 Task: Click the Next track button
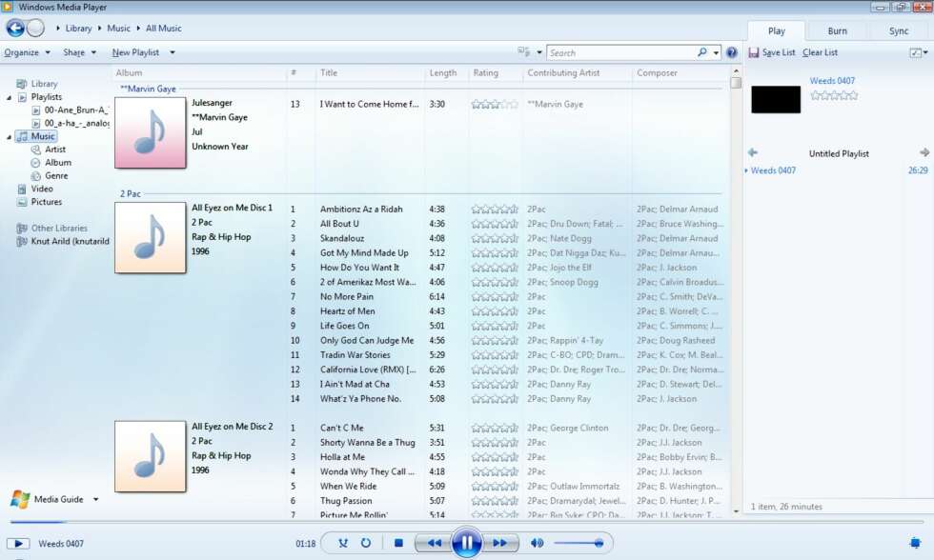click(500, 543)
